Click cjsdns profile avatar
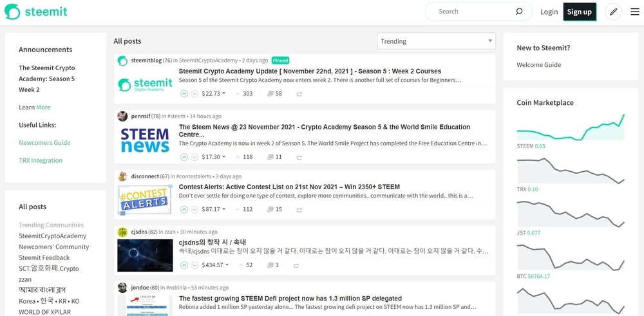The width and height of the screenshot is (644, 316). (x=122, y=232)
